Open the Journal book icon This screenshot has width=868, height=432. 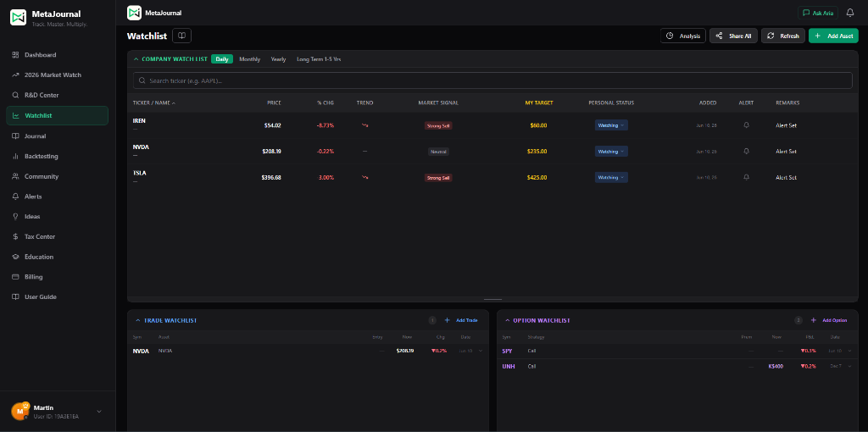coord(15,136)
